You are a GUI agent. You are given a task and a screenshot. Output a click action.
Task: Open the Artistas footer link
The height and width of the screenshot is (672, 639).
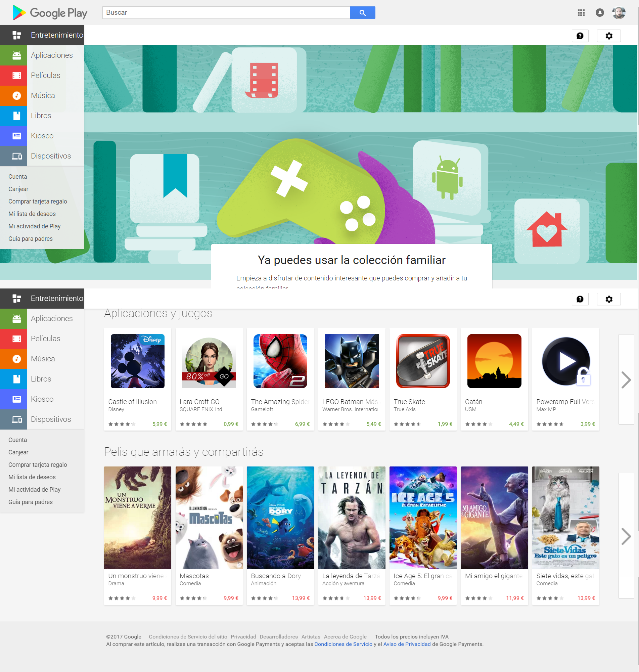(x=311, y=637)
